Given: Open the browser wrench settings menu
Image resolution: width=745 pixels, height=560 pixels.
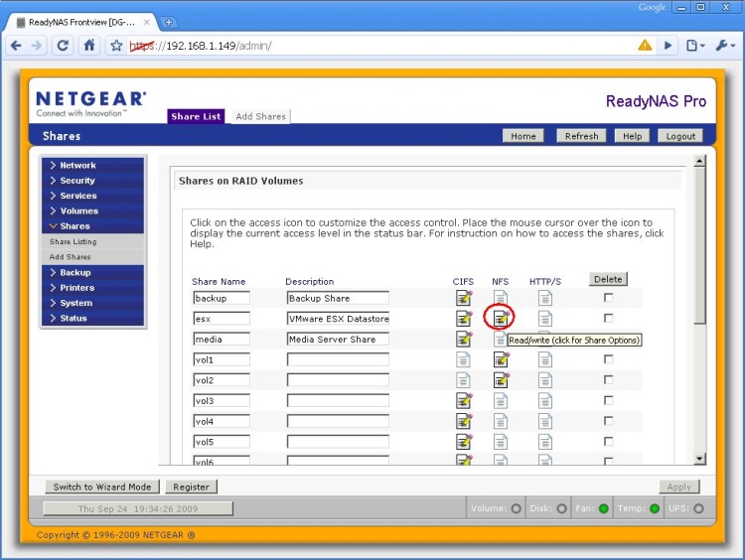Looking at the screenshot, I should click(x=725, y=46).
